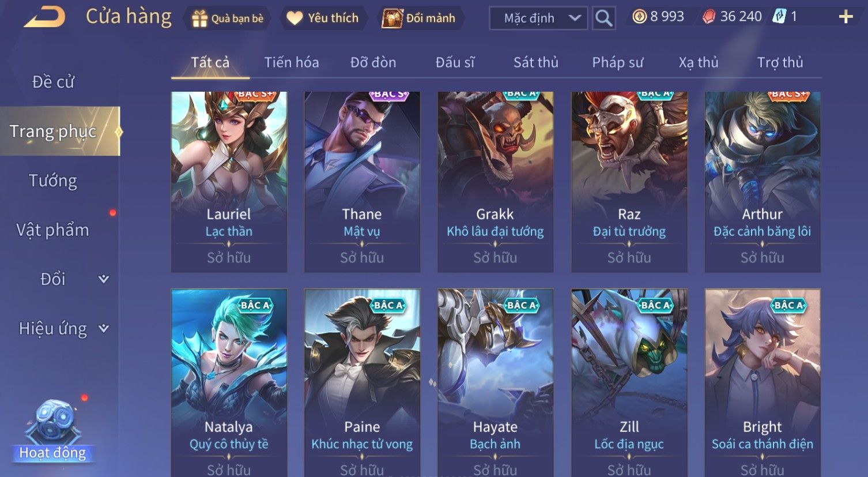The width and height of the screenshot is (868, 477).
Task: Open the Tướng sidebar category
Action: click(53, 181)
